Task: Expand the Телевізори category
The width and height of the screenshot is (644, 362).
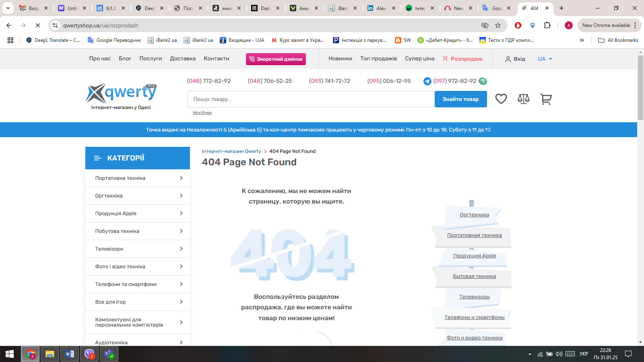Action: (x=137, y=249)
